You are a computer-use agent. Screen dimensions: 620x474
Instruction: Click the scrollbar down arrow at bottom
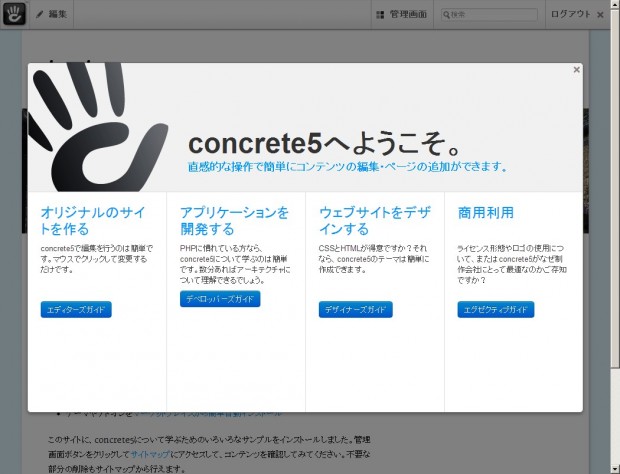click(615, 470)
